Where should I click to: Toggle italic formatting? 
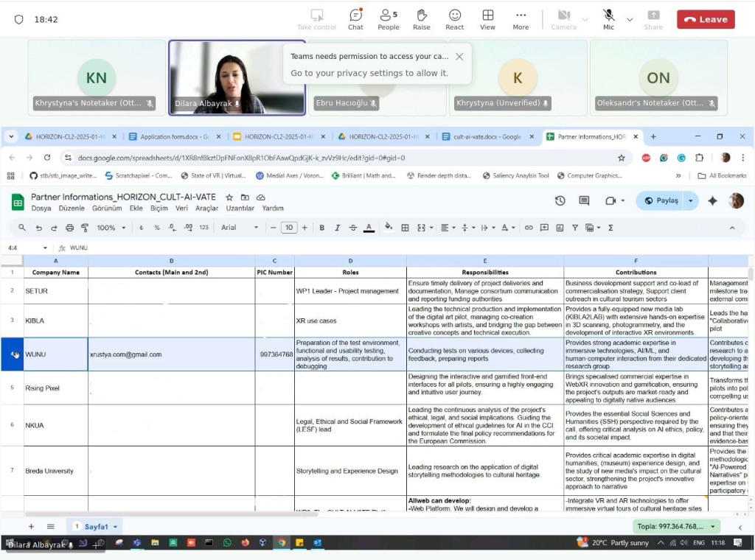click(x=337, y=228)
